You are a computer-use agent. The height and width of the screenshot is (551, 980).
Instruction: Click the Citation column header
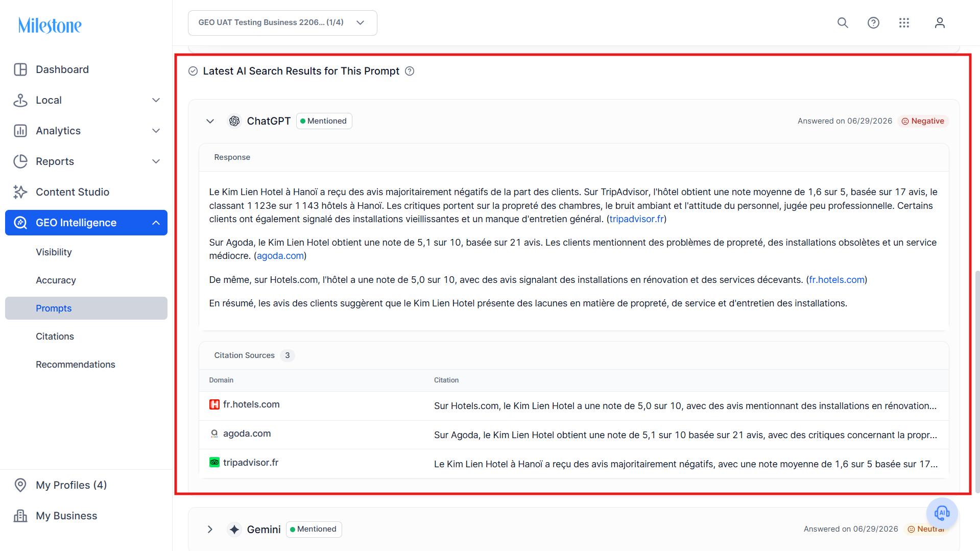(446, 380)
